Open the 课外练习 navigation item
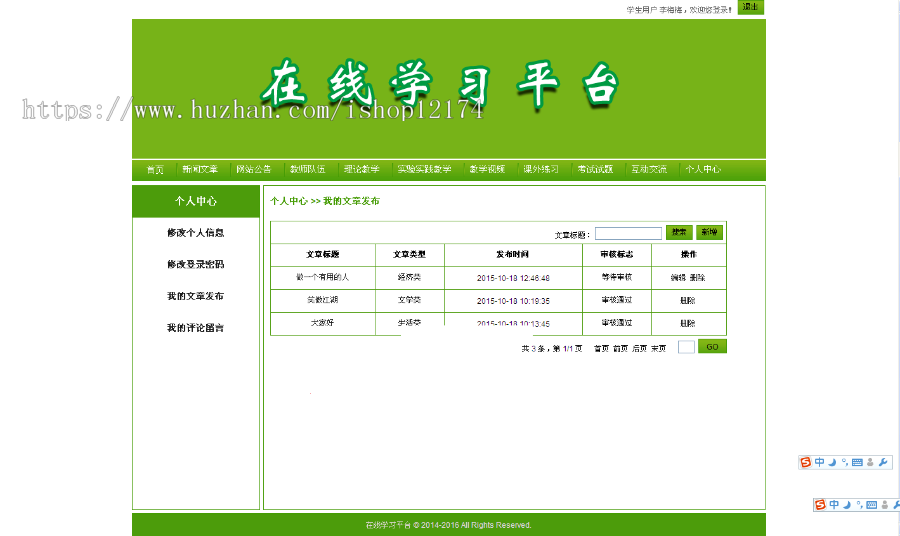Screen dimensions: 900x536 [x=541, y=169]
